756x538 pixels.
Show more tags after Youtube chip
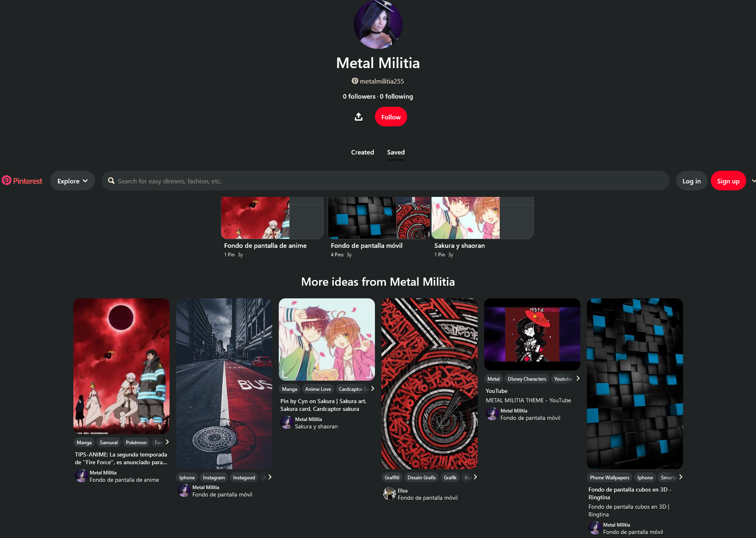[x=578, y=379]
